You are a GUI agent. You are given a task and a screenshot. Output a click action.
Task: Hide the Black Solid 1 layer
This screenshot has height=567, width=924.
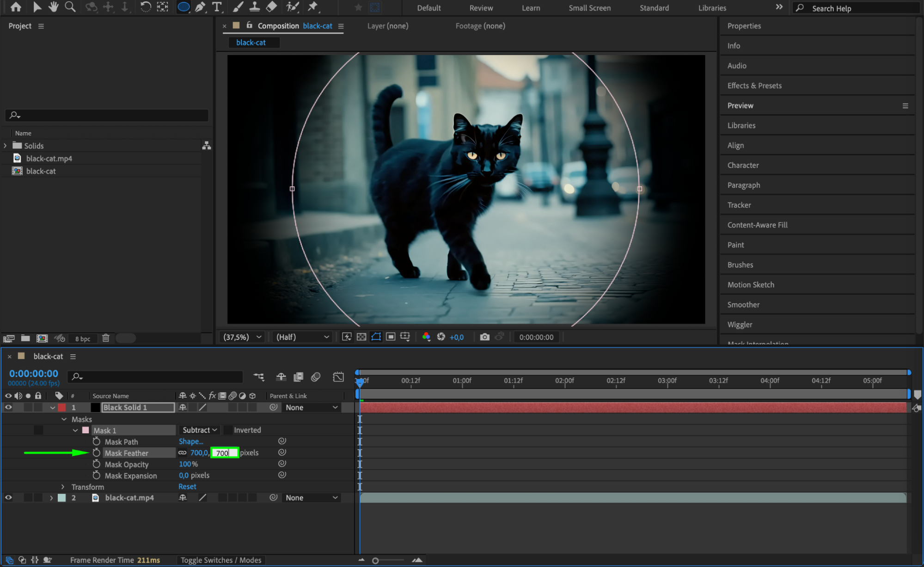8,407
